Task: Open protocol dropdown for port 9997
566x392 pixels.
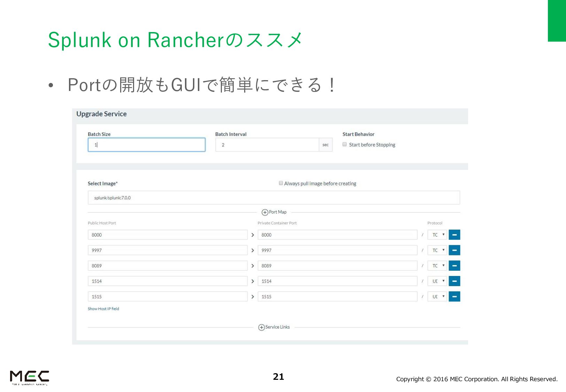Action: pyautogui.click(x=437, y=250)
